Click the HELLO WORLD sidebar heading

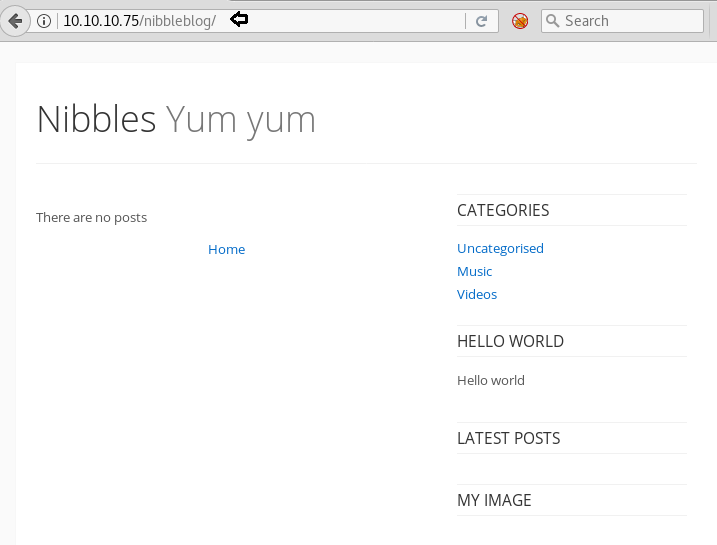(x=510, y=341)
